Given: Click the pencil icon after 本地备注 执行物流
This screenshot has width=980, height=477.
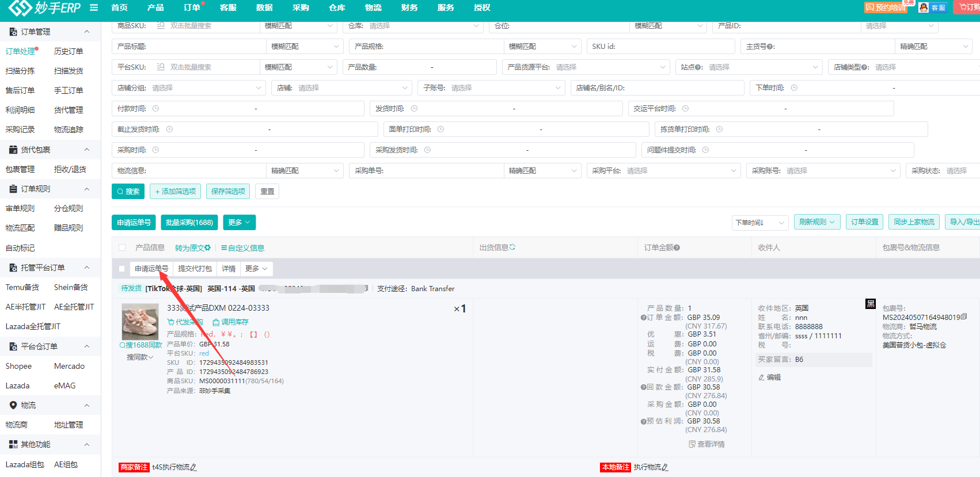Looking at the screenshot, I should pos(666,468).
